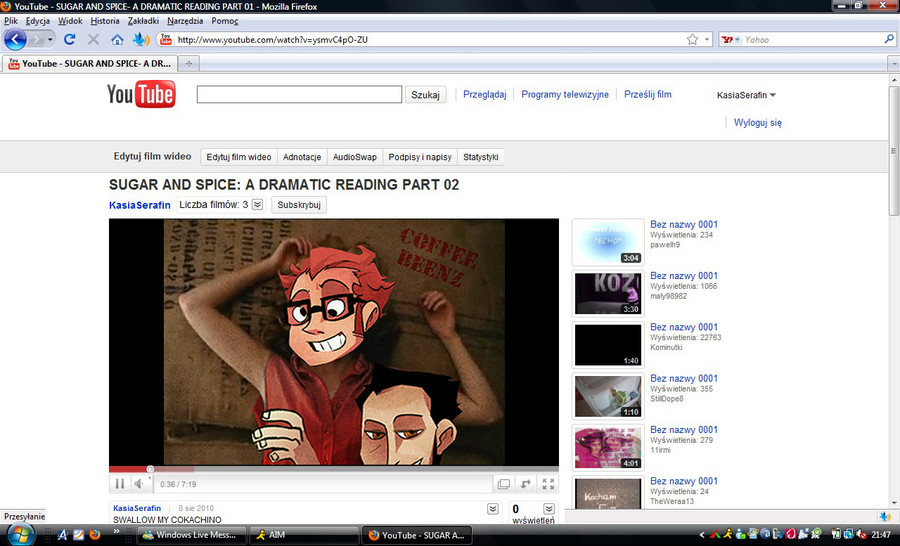Open the pink thumbnail lasting 4:01
Screen dimensions: 900x546
pos(608,447)
